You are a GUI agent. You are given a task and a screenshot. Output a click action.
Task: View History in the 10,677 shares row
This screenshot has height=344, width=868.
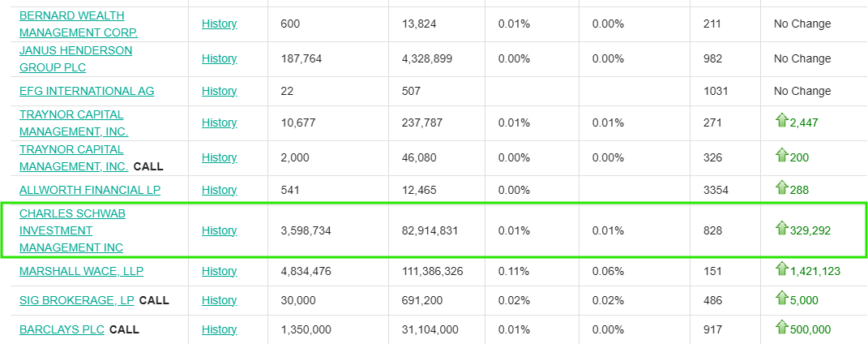(219, 123)
